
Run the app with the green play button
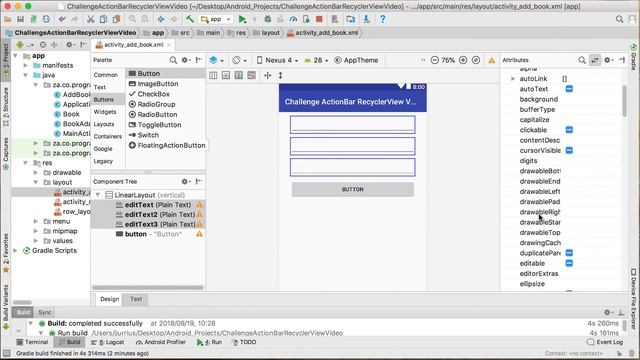pyautogui.click(x=242, y=19)
